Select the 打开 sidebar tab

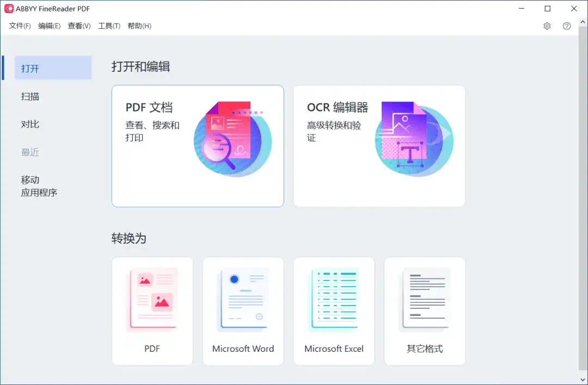pos(53,68)
